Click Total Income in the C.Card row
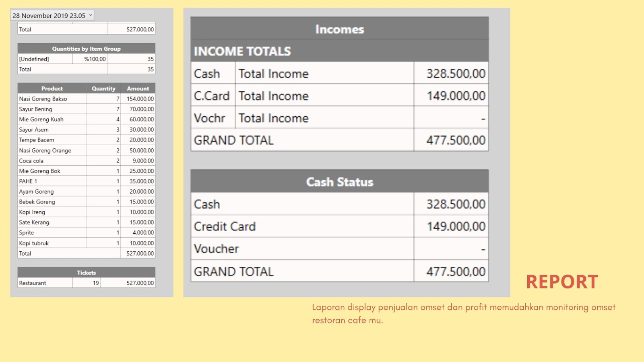644x362 pixels. (x=273, y=96)
